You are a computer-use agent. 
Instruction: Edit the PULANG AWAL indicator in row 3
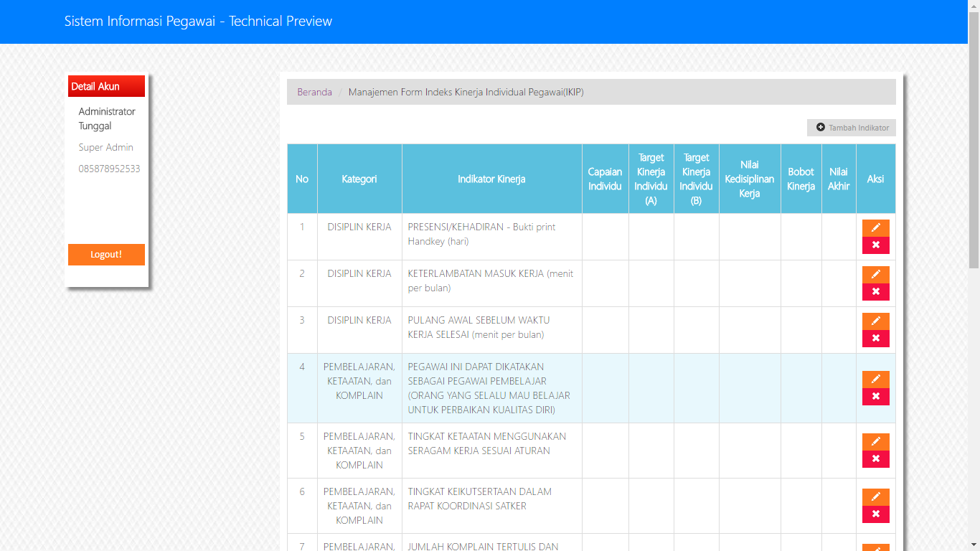[x=875, y=321]
